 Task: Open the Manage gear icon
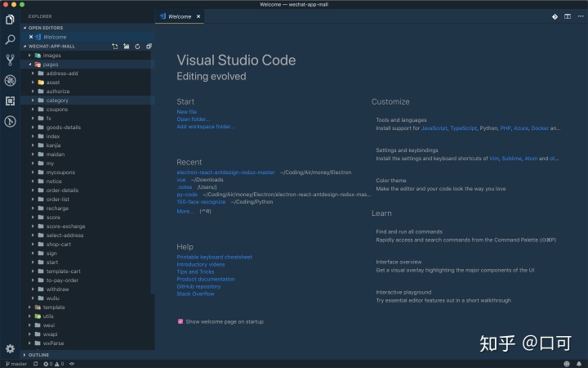(10, 348)
